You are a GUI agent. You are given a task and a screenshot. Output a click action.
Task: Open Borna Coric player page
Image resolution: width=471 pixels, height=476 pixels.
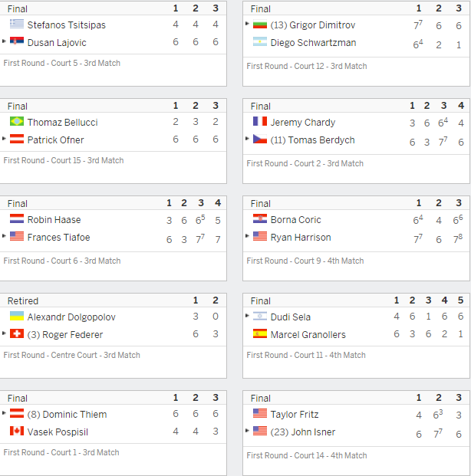point(295,220)
